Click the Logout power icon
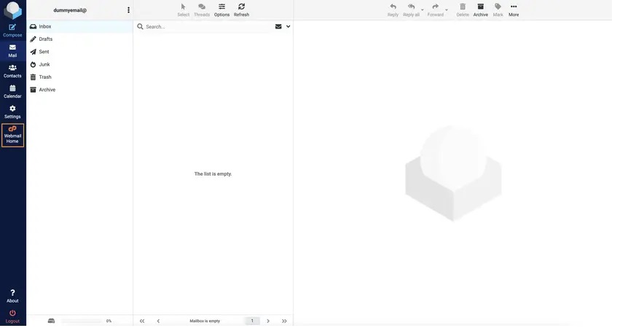This screenshot has width=644, height=328. point(12,316)
